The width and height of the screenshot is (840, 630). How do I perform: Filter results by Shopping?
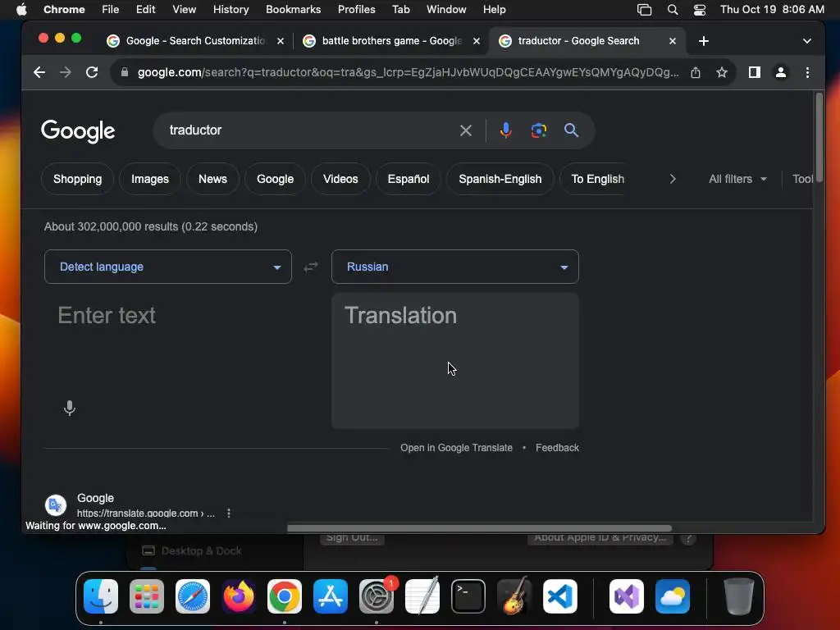tap(78, 179)
